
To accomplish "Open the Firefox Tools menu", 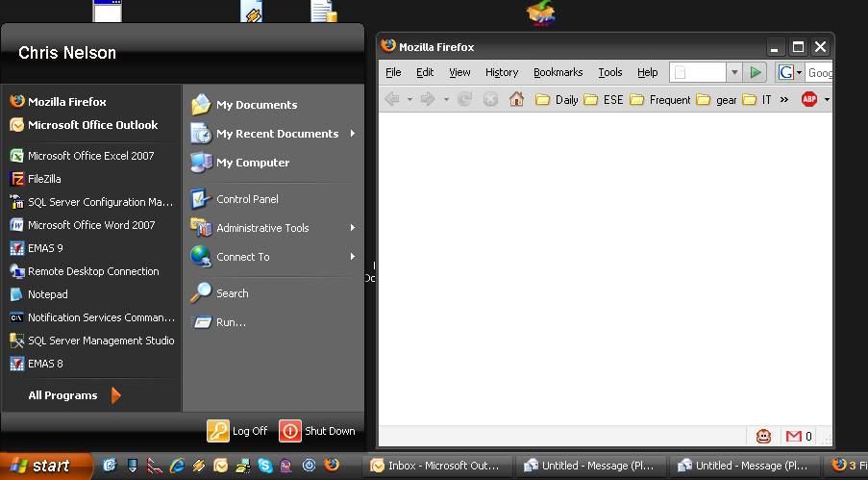I will [x=610, y=72].
